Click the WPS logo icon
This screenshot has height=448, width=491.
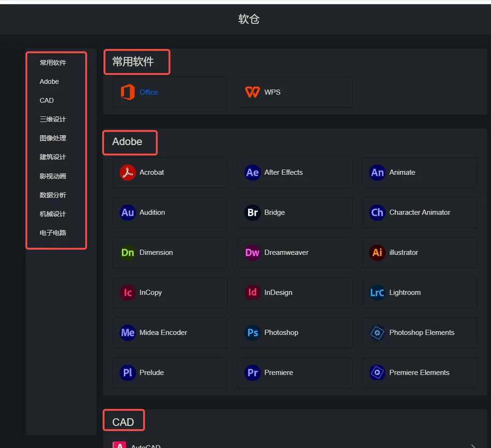[x=252, y=92]
